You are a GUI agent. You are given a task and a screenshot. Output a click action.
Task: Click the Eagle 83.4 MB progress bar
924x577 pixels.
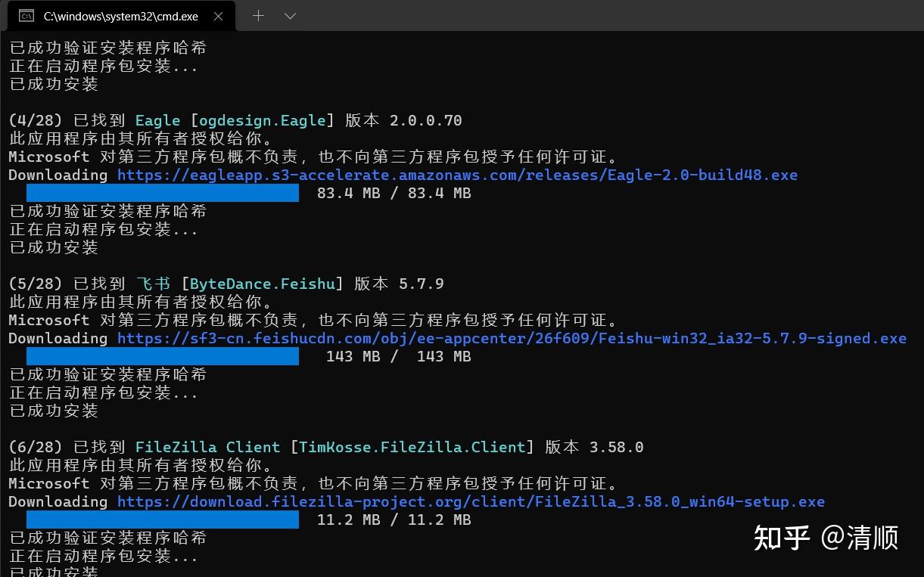(163, 193)
